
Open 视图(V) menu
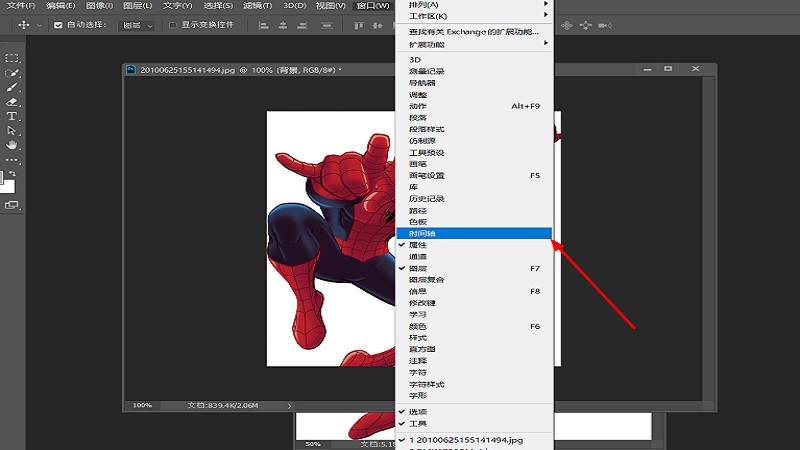[x=330, y=6]
